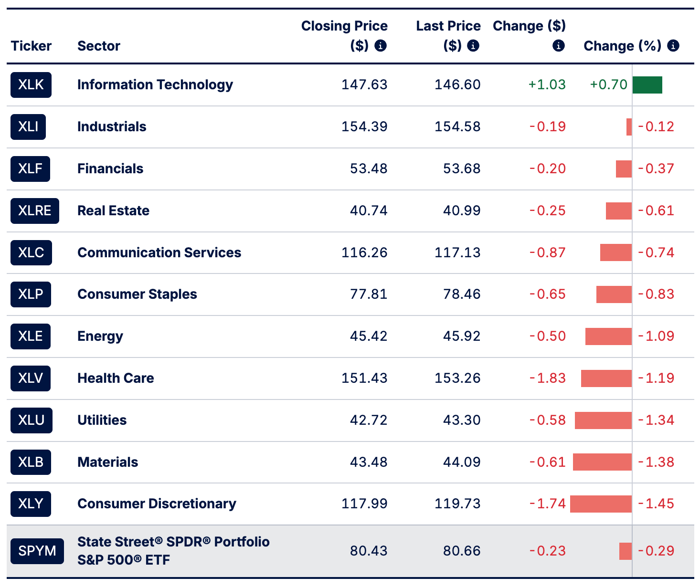Open the XLC ticker badge
700x588 pixels.
coord(31,252)
